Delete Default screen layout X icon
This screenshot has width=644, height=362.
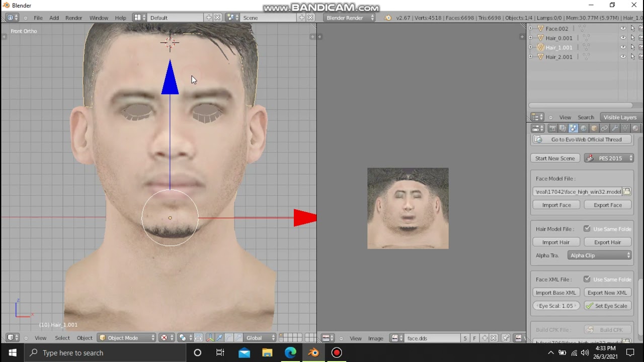(x=217, y=18)
